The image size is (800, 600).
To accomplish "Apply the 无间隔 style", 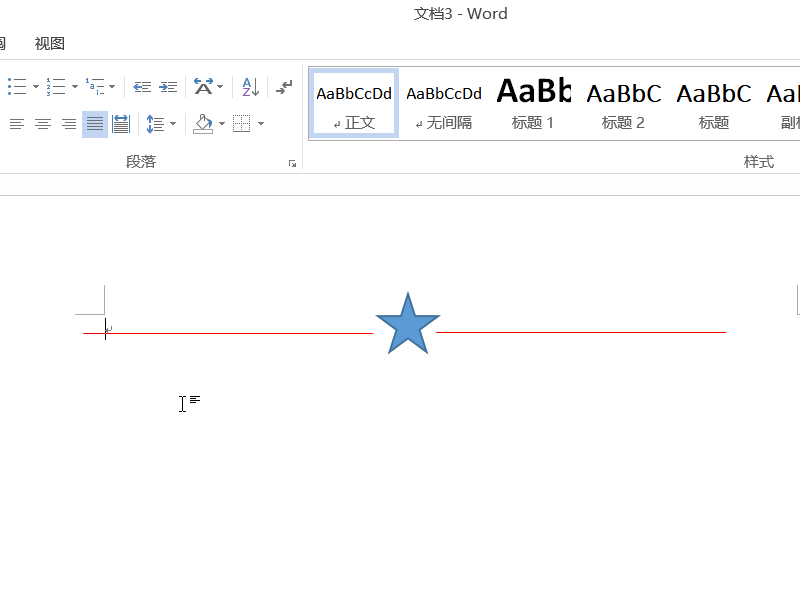I will [444, 104].
